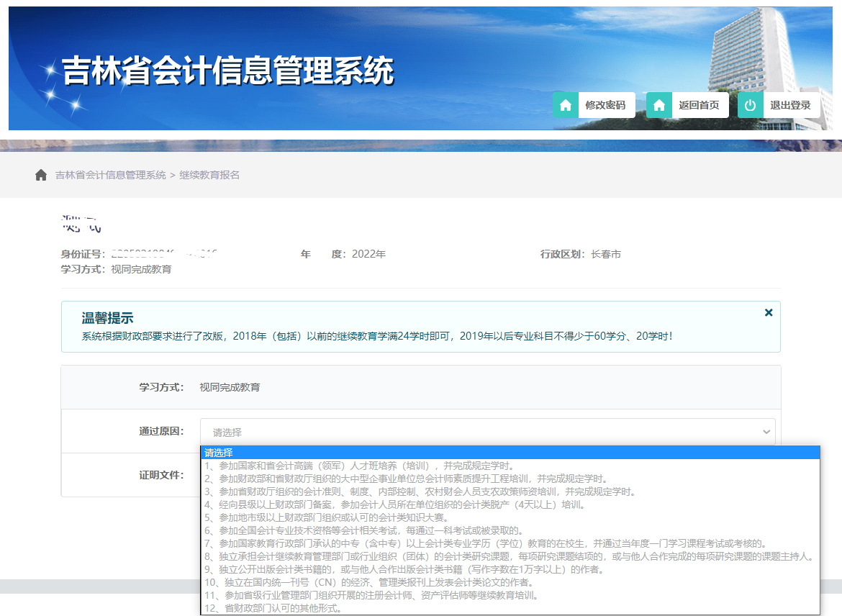Click the 修改密码 button
This screenshot has width=842, height=616.
click(x=605, y=105)
